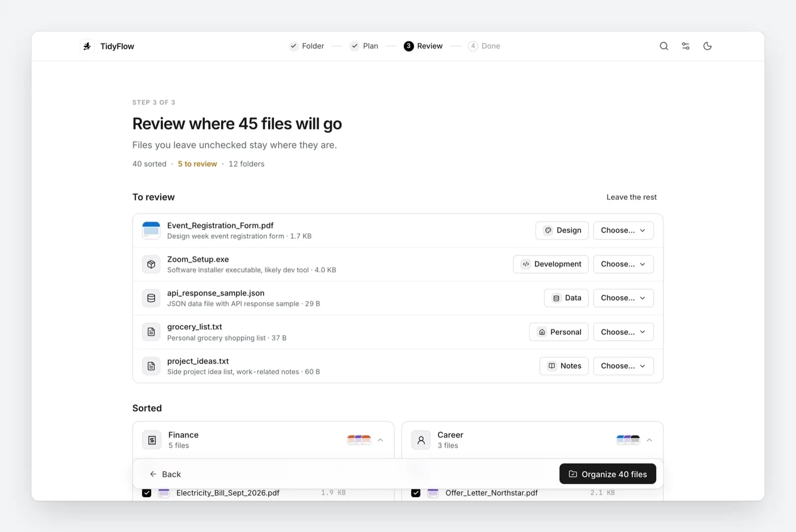Go back with the Back button

(165, 474)
